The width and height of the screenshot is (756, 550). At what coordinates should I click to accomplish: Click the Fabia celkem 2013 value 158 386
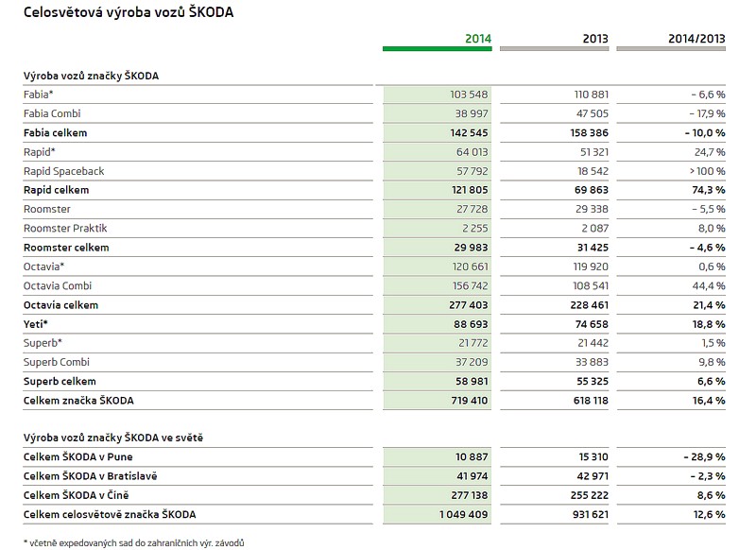click(589, 133)
